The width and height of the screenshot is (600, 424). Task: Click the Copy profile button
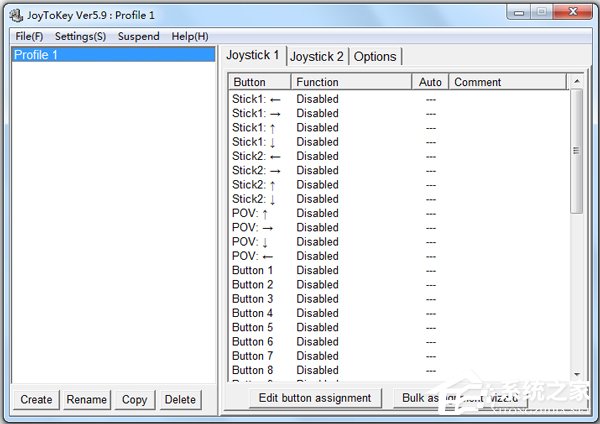134,399
